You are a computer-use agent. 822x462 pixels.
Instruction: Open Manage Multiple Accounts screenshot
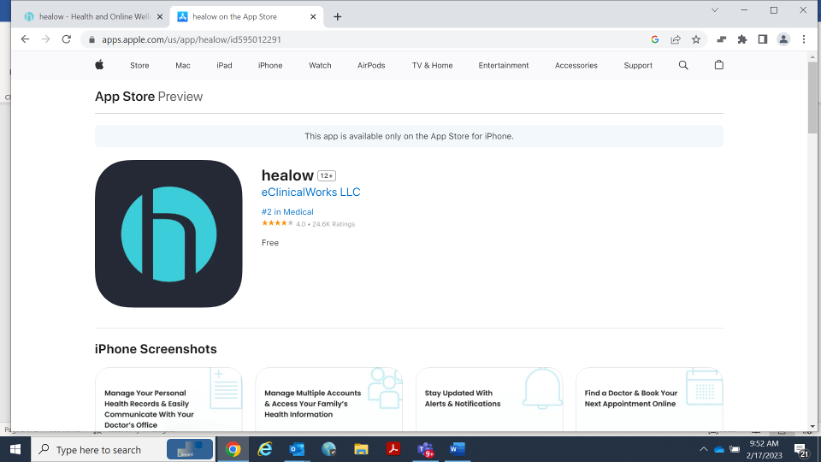tap(329, 399)
